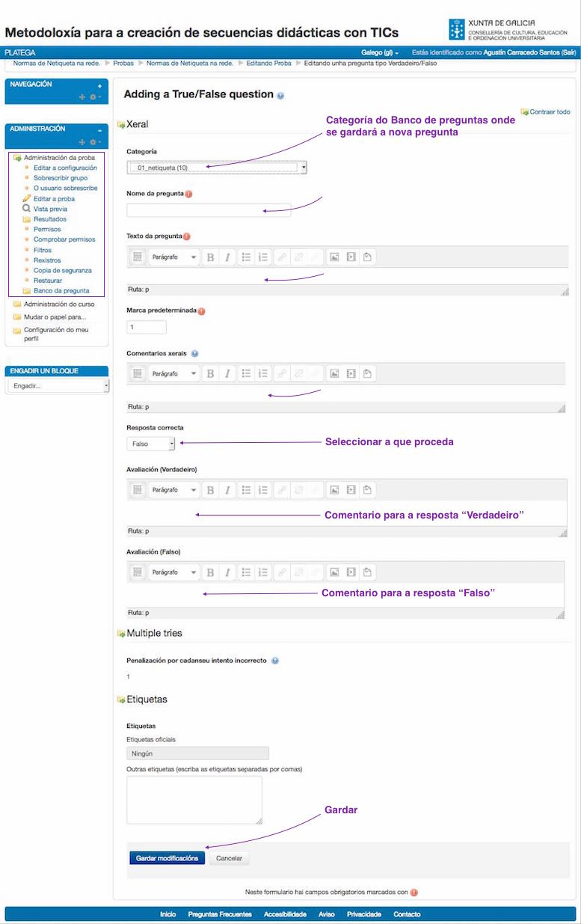Open help icon next to Comentarios xerais
This screenshot has height=924, width=581.
click(194, 353)
